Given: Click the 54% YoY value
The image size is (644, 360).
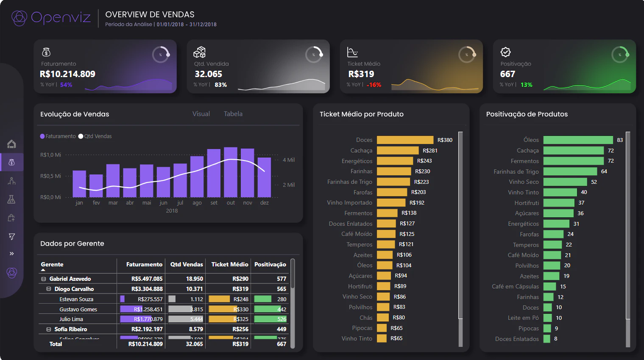Looking at the screenshot, I should pos(66,85).
